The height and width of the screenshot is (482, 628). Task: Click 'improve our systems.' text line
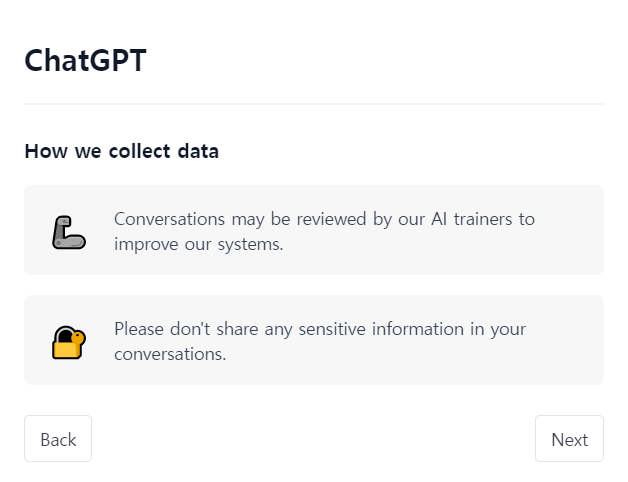(x=199, y=244)
